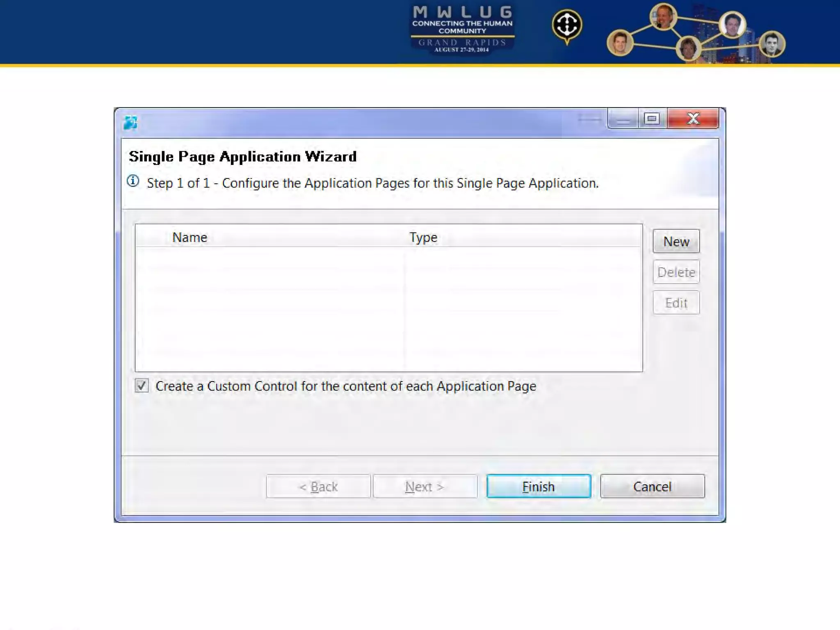Sort by the Type column header

pos(423,237)
